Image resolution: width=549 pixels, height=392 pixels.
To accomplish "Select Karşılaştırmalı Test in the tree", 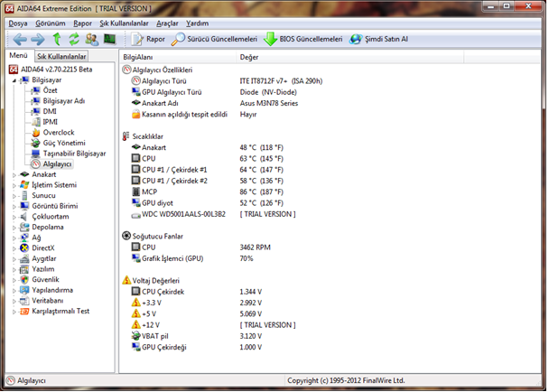I will tap(60, 311).
